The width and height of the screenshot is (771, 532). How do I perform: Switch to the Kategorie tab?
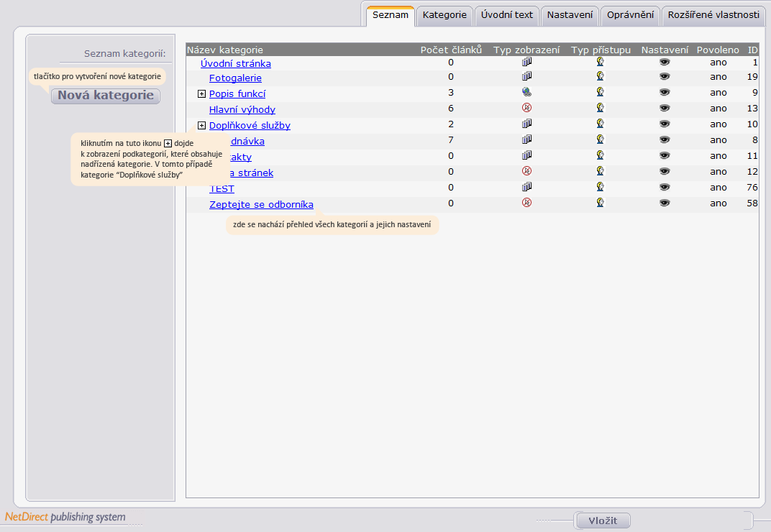pos(444,15)
